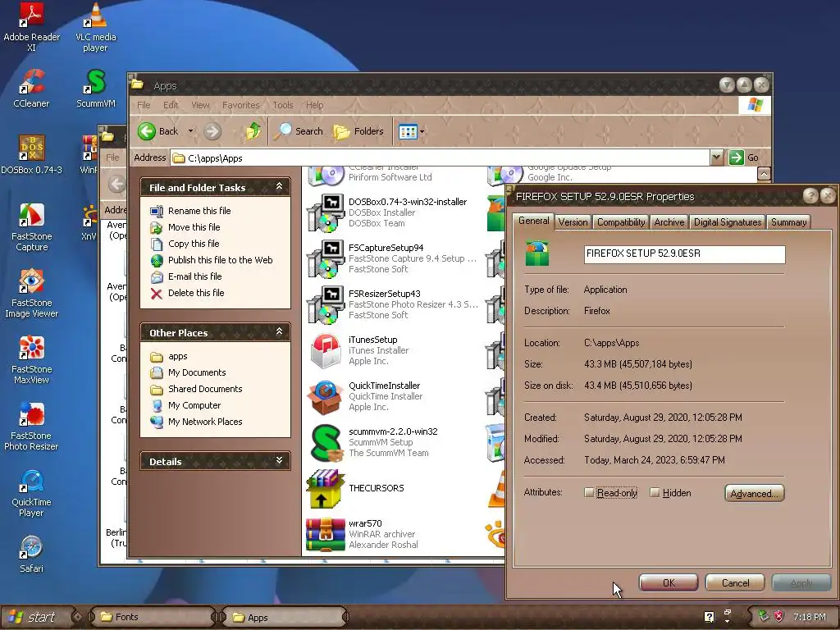This screenshot has width=840, height=630.
Task: Select DOSBox 0.74-3 desktop icon
Action: click(32, 154)
